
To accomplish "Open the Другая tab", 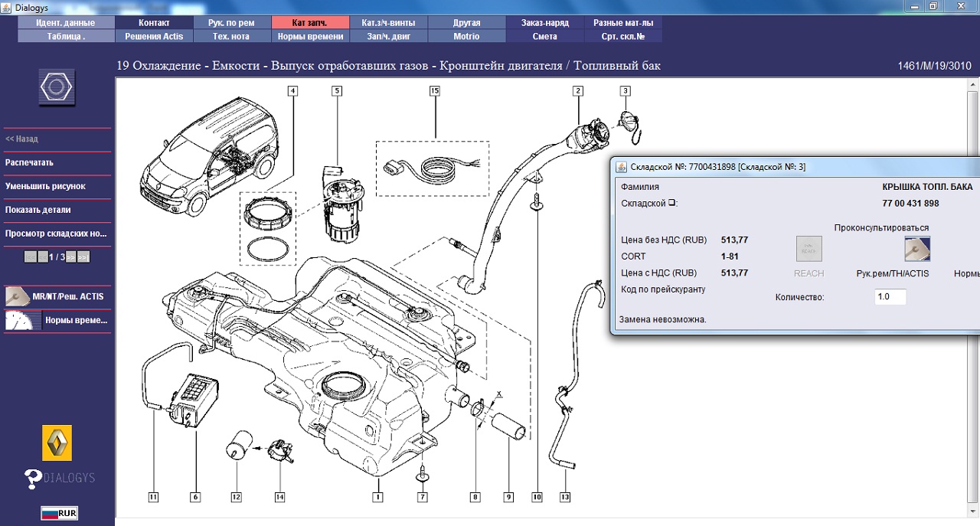I will coord(466,23).
